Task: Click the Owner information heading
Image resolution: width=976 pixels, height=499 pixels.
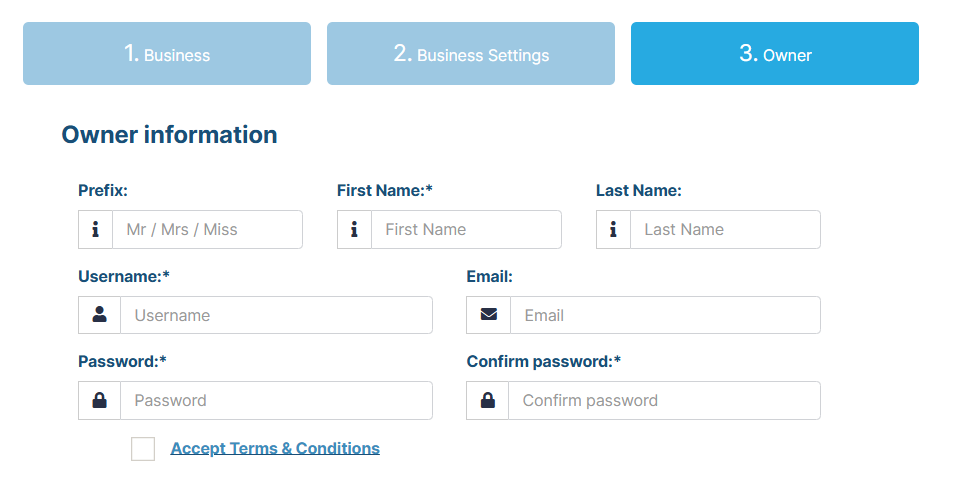Action: pos(170,135)
